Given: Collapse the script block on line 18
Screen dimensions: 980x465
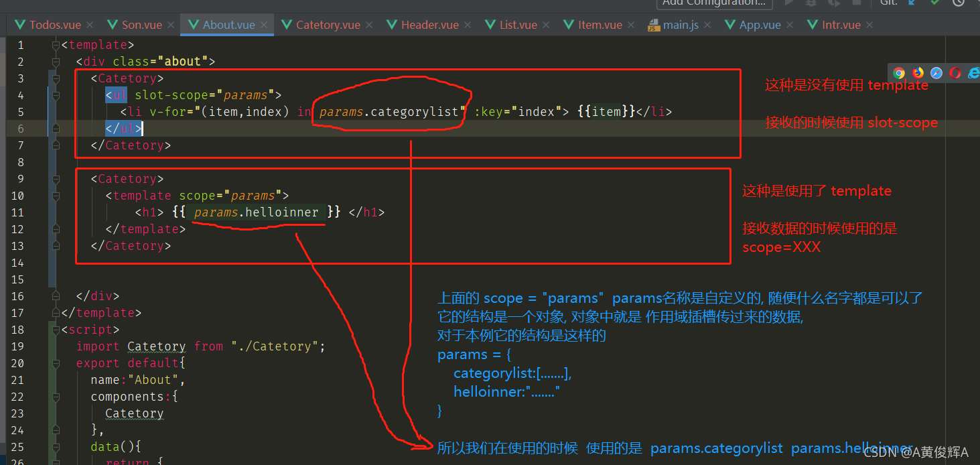Looking at the screenshot, I should click(56, 330).
